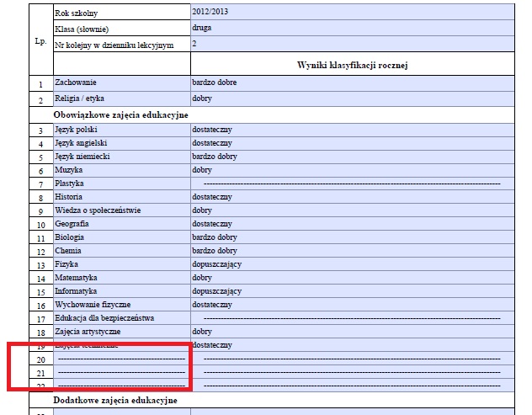Click the Biologia subject cell
532x415 pixels.
(x=122, y=237)
